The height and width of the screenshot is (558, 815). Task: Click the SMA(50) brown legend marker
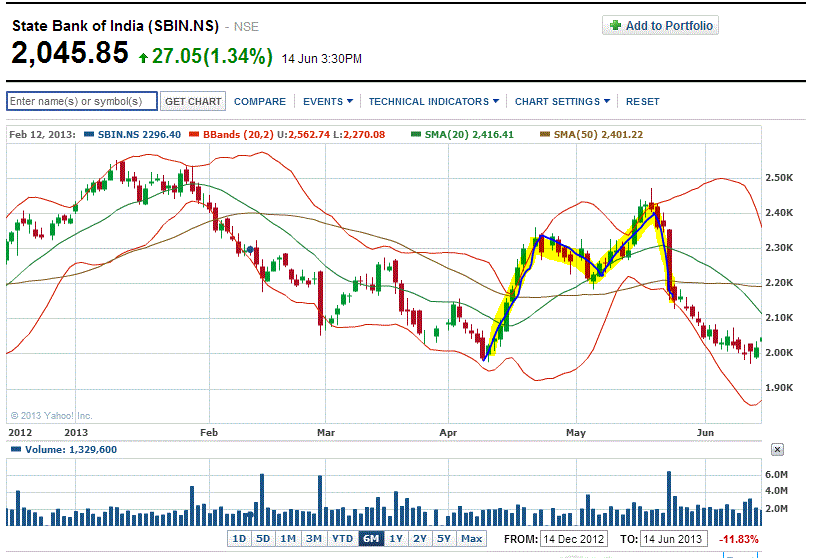(545, 135)
